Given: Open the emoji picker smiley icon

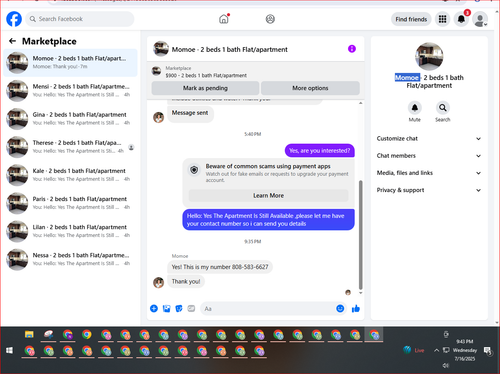Looking at the screenshot, I should pos(340,309).
